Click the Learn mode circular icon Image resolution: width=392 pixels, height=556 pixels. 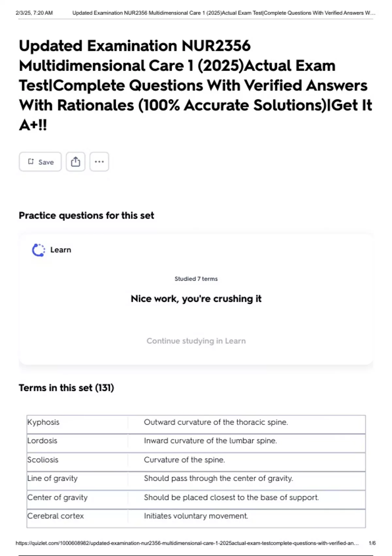pyautogui.click(x=39, y=250)
